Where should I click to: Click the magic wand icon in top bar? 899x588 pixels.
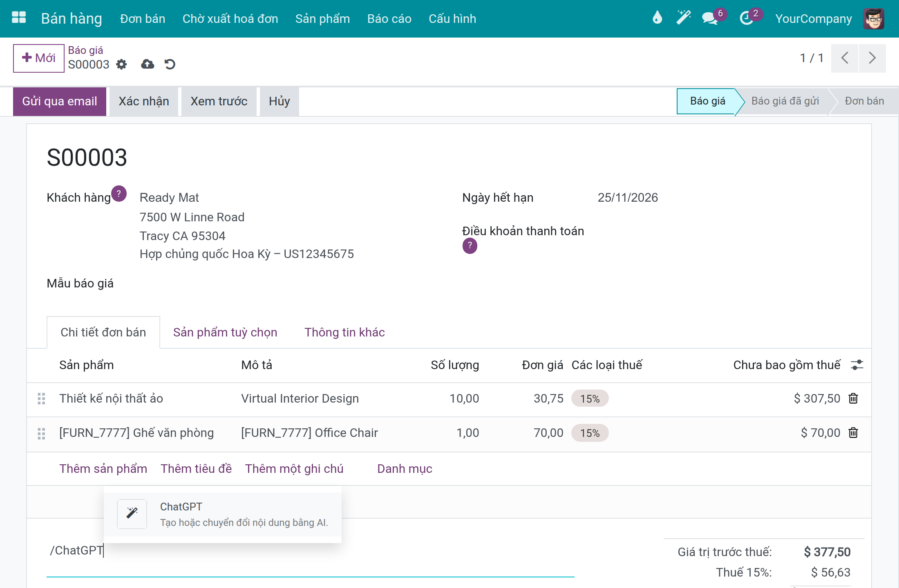tap(683, 18)
